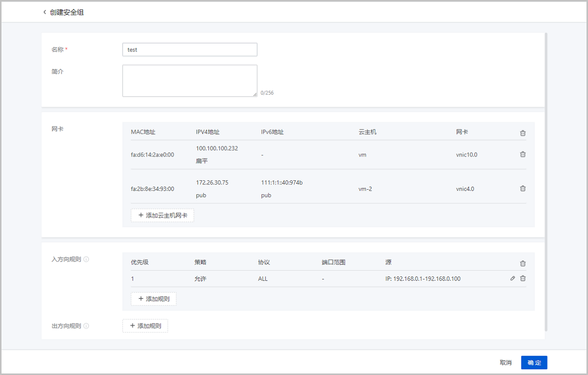Confirm with the blue 确定 button

[534, 362]
